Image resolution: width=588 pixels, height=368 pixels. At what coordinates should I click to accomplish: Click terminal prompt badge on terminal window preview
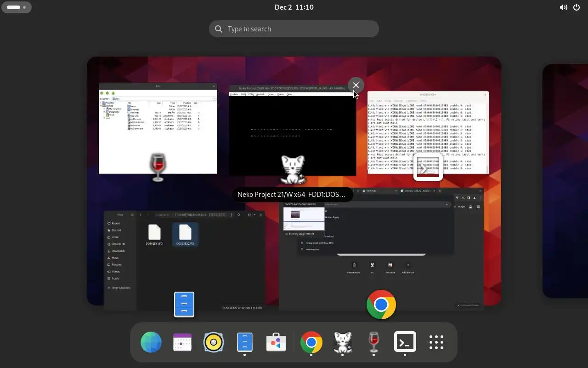(428, 167)
